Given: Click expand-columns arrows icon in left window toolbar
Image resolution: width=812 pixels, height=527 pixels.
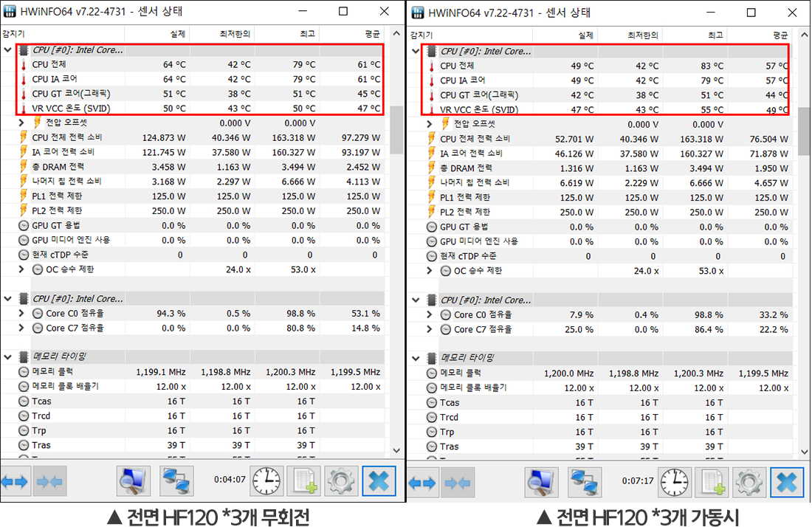Looking at the screenshot, I should (x=15, y=481).
